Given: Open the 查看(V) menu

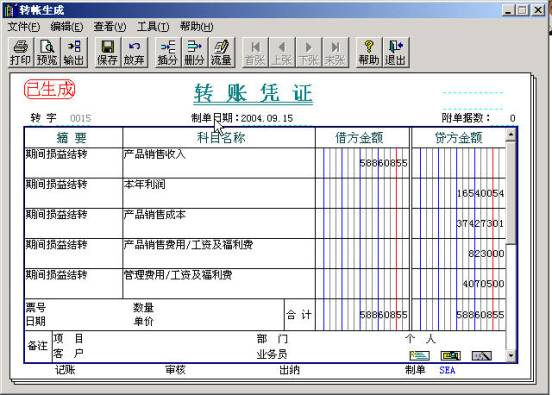Looking at the screenshot, I should [x=110, y=27].
